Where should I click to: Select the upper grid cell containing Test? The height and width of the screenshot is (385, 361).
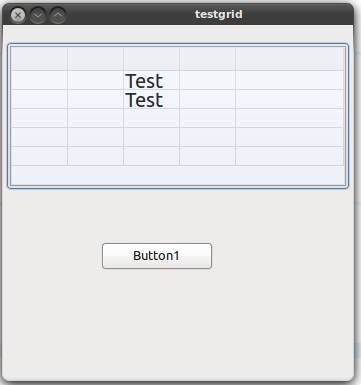[151, 80]
